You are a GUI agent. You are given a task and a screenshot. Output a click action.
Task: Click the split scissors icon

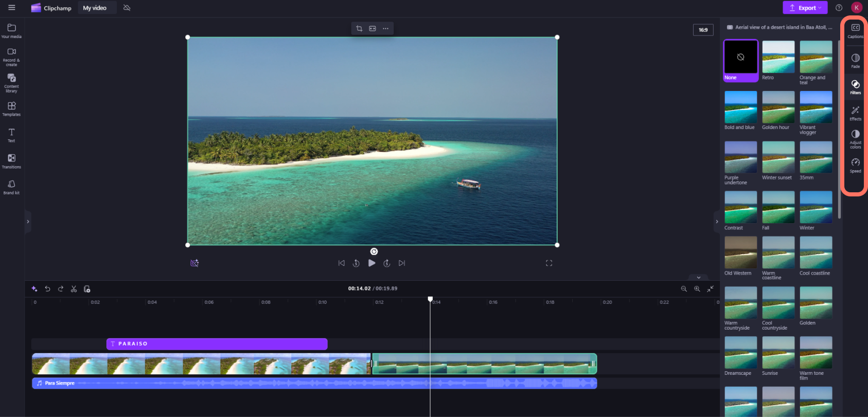click(74, 289)
